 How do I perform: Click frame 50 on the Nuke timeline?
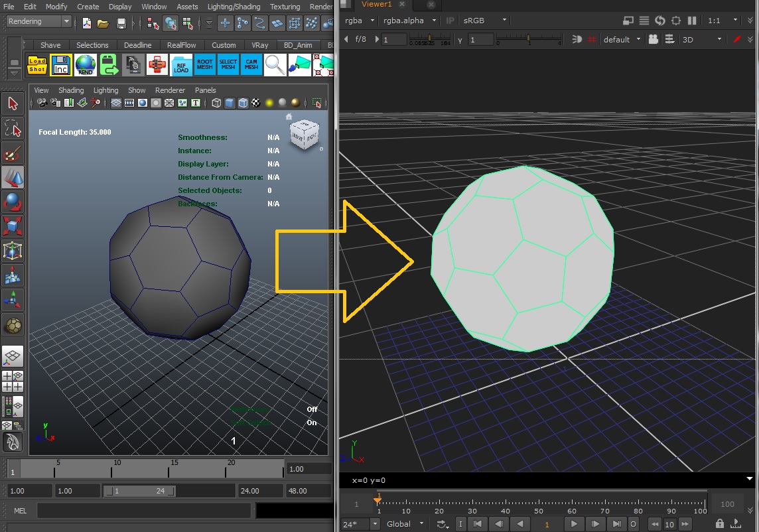point(539,504)
